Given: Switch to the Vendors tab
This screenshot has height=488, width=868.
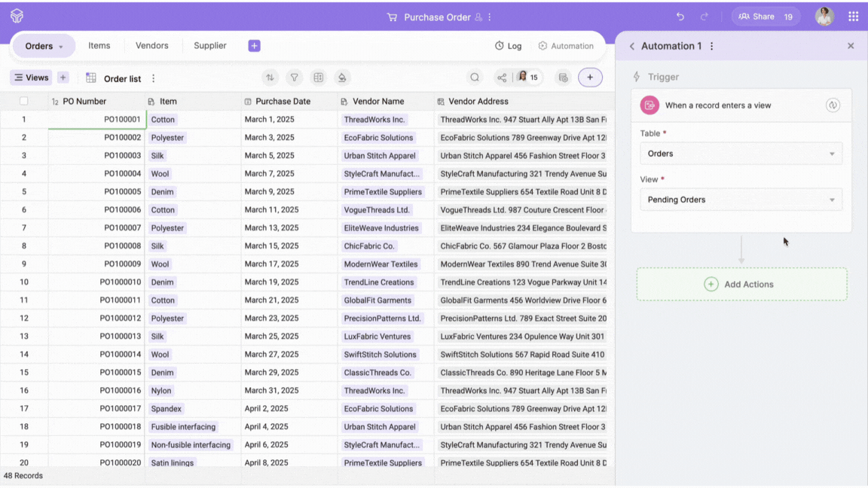Looking at the screenshot, I should click(x=151, y=46).
